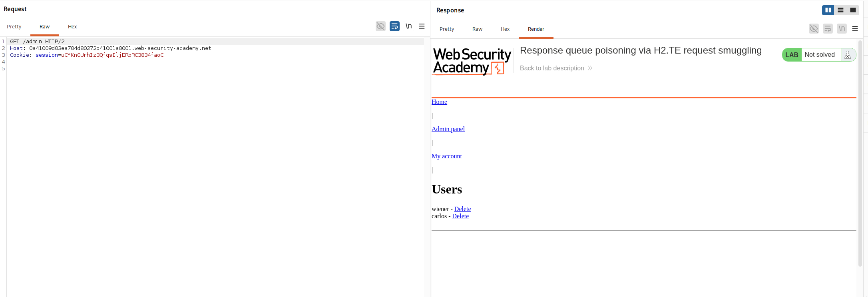Select the Response Render tab
868x297 pixels.
[536, 29]
